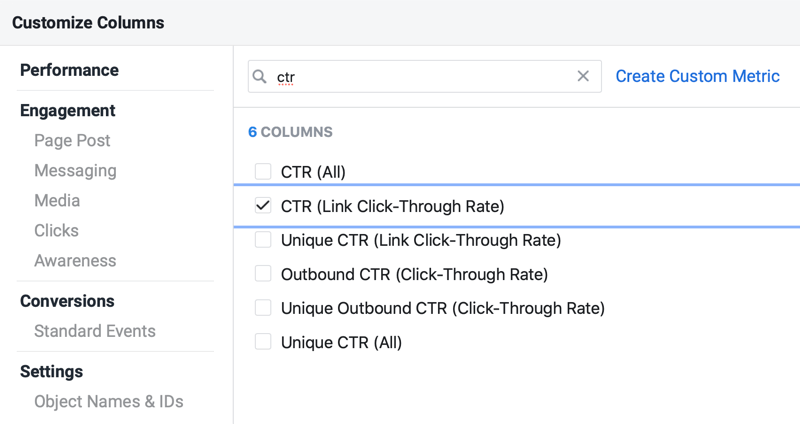Select Object Names & IDs under Settings
Screen dimensions: 800x424
pos(108,401)
